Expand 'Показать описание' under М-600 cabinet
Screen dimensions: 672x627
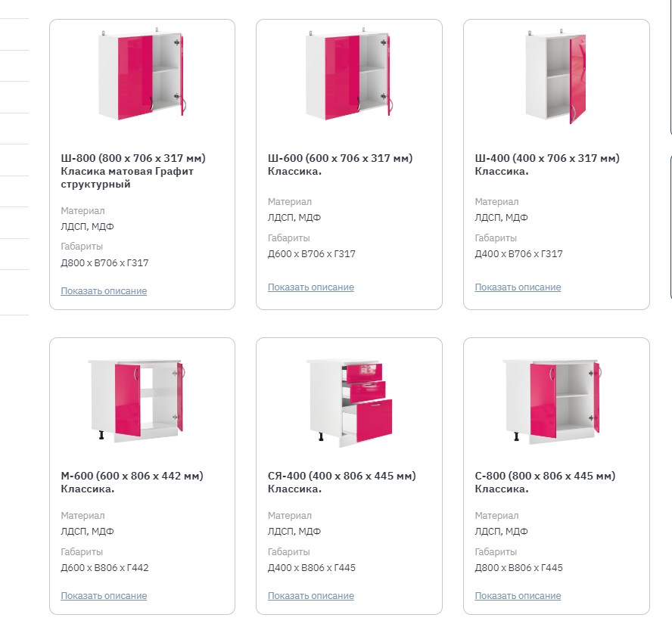click(104, 596)
